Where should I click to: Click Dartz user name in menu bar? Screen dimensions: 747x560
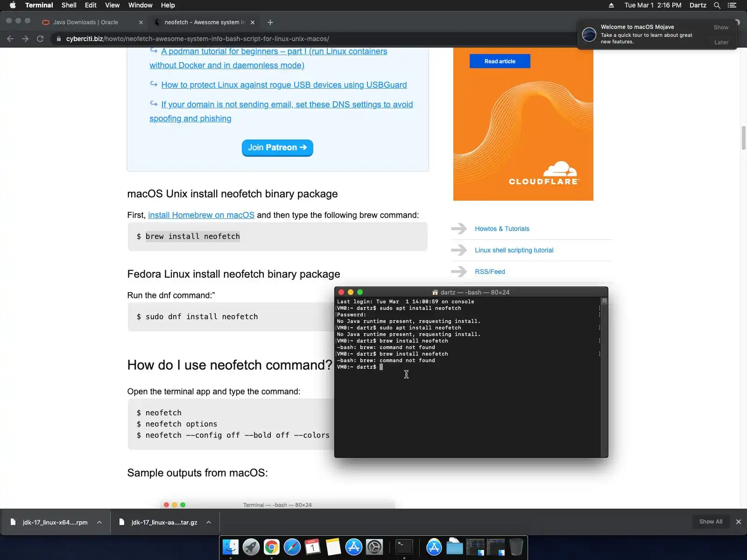(x=698, y=5)
